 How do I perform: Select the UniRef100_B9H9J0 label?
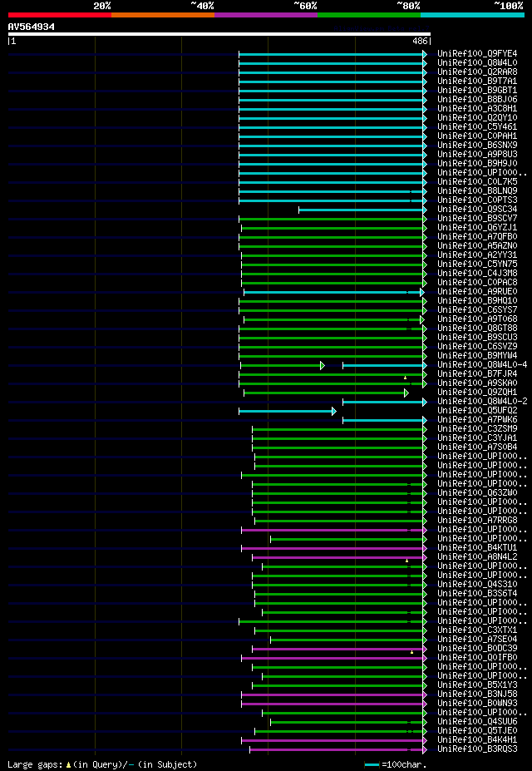[x=477, y=163]
